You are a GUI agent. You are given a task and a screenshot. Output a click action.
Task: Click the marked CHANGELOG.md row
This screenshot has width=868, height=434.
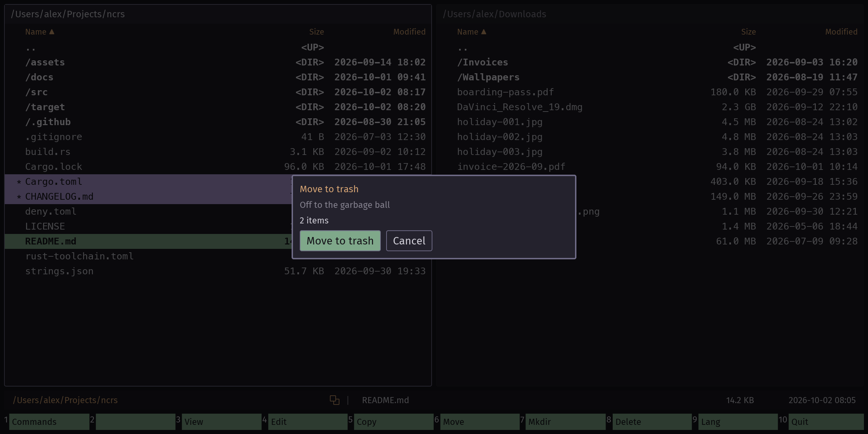[x=148, y=197]
